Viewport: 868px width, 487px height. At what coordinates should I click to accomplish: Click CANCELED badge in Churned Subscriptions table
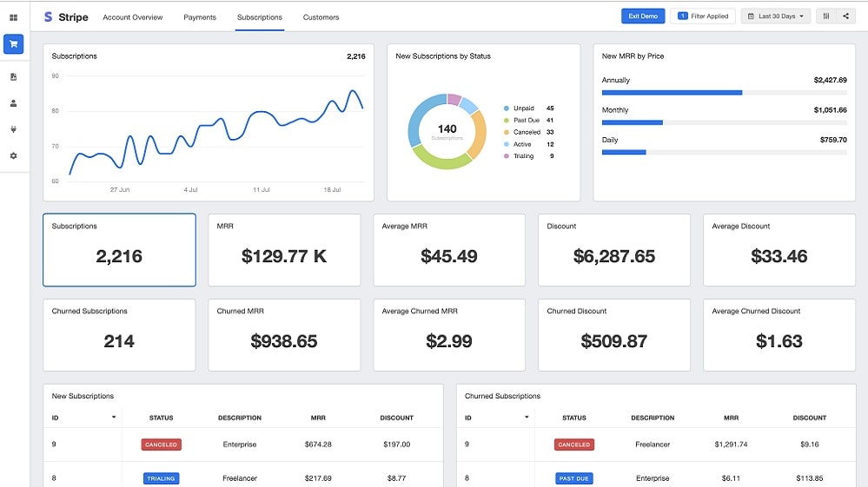(x=574, y=444)
